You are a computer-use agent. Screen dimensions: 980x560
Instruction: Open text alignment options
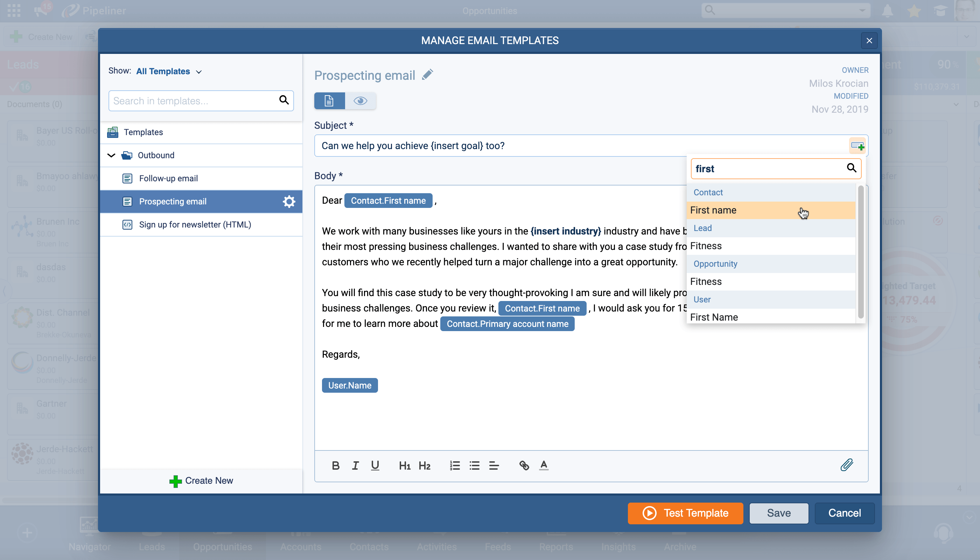(494, 466)
